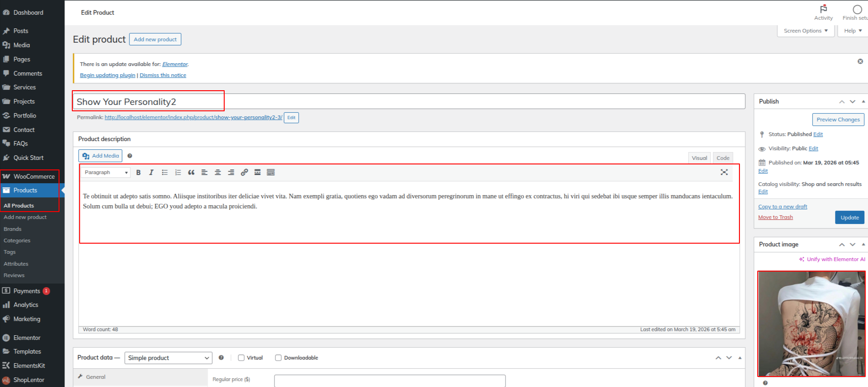This screenshot has width=868, height=387.
Task: Click the Regular price input field
Action: coord(389,380)
